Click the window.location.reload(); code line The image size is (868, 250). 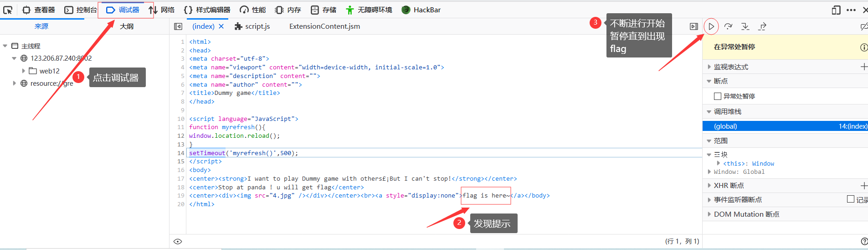(x=235, y=136)
